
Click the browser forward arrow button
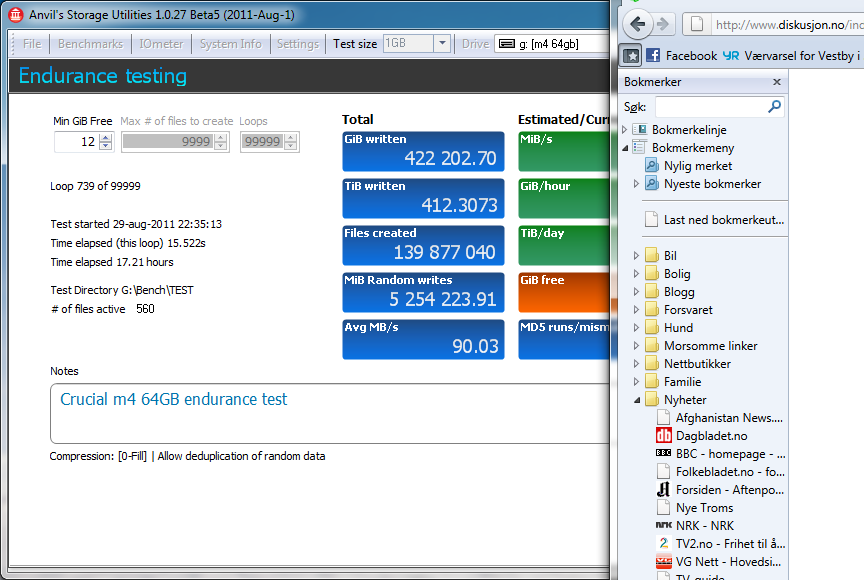point(663,24)
